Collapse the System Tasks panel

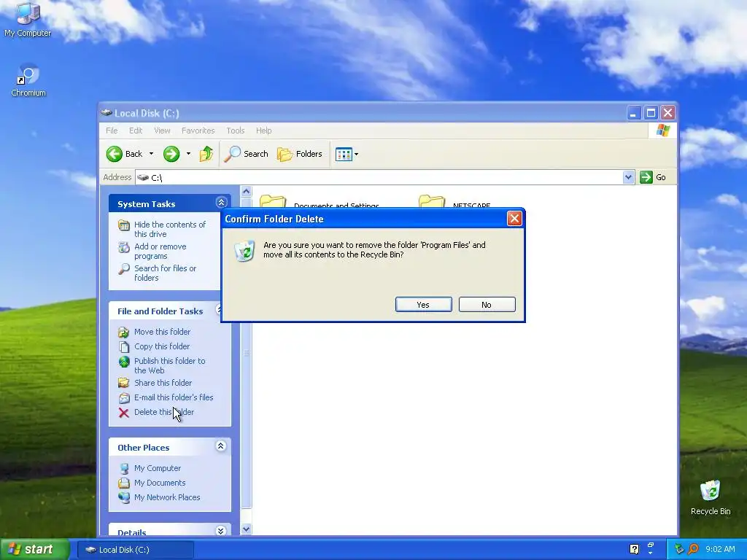click(221, 203)
